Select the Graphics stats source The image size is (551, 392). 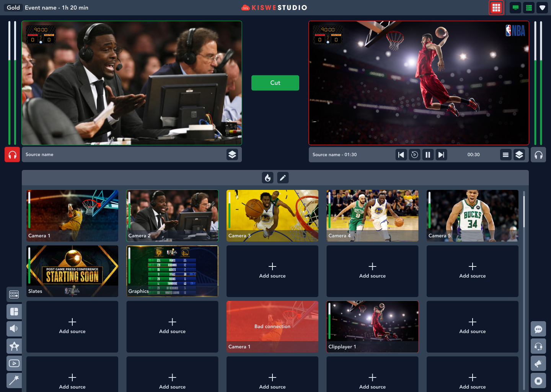(x=172, y=271)
